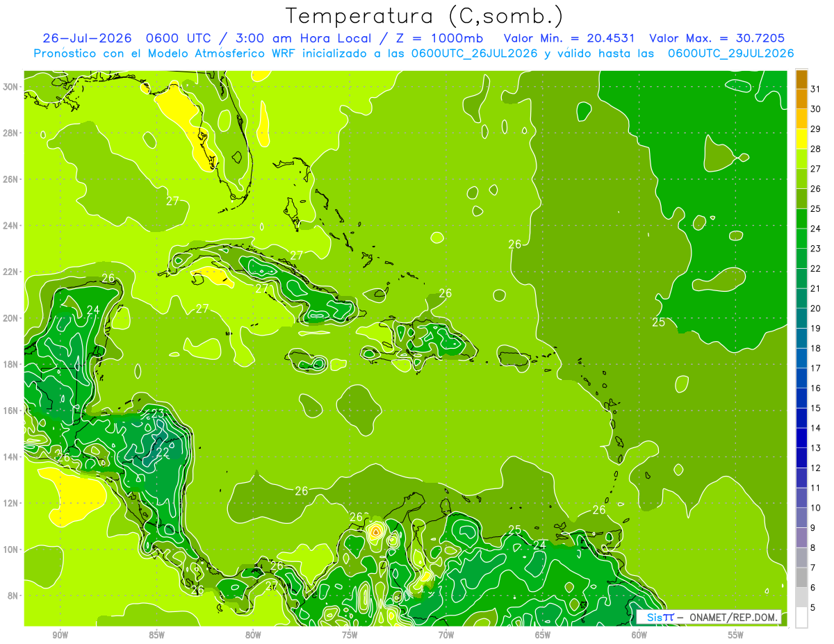The width and height of the screenshot is (834, 644).
Task: Click the legend value '31'
Action: (816, 89)
